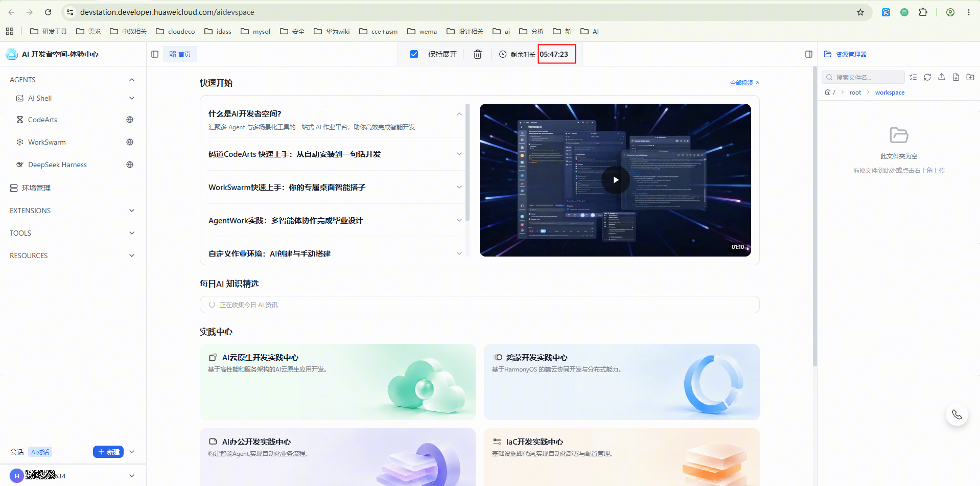980x486 pixels.
Task: Create a new file via file-plus icon
Action: click(x=956, y=77)
